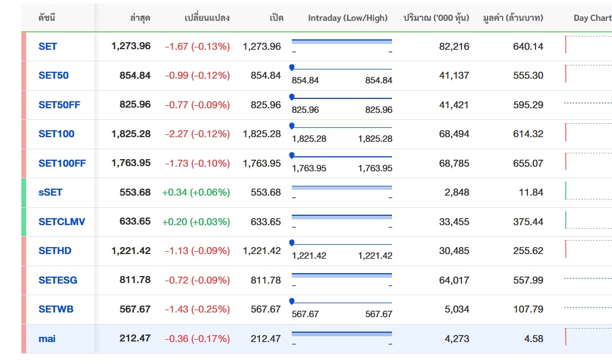
Task: Click the SET50 intraday range marker
Action: coord(291,68)
